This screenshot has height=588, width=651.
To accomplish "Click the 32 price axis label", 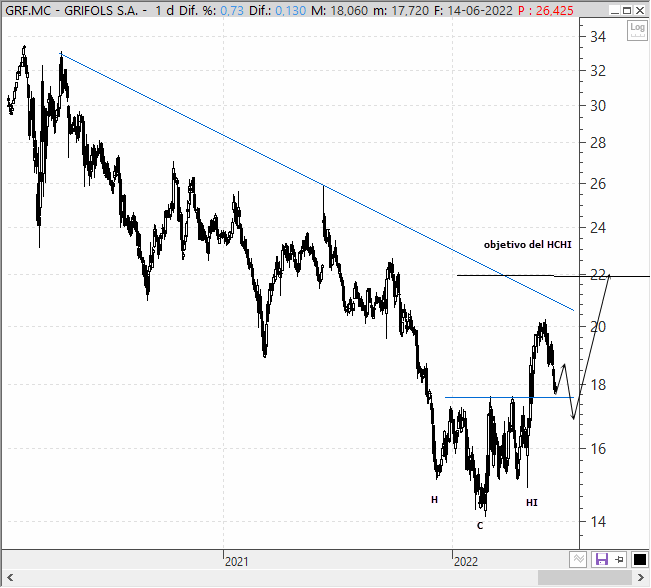I will coord(598,71).
